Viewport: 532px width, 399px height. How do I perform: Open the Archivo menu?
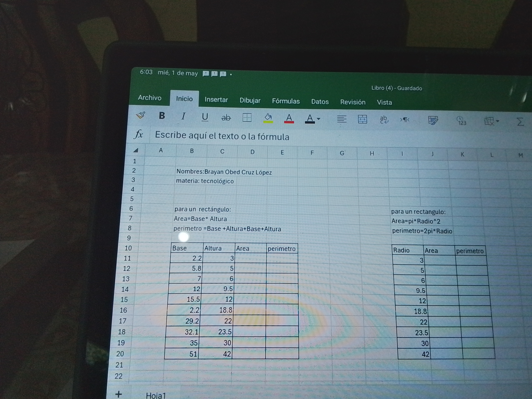[x=150, y=98]
